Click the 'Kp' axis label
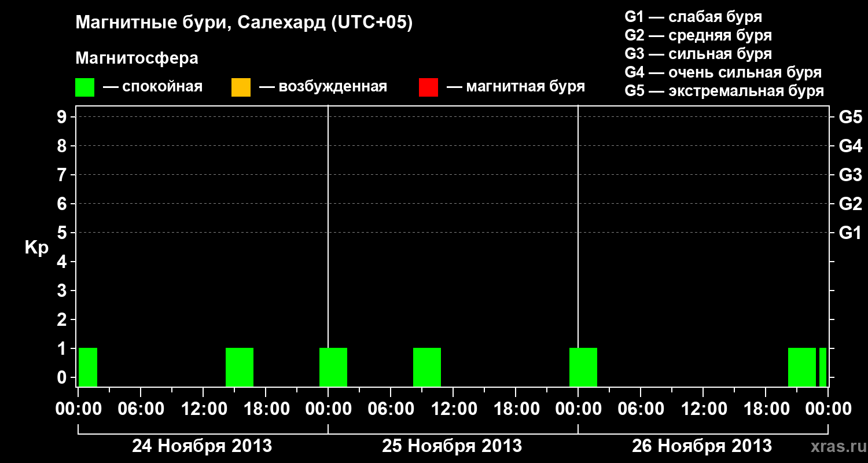 pyautogui.click(x=36, y=248)
